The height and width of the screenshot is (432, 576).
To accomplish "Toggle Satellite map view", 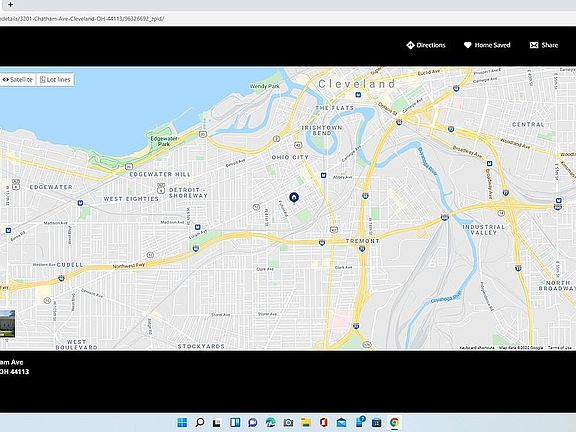I will [x=18, y=79].
